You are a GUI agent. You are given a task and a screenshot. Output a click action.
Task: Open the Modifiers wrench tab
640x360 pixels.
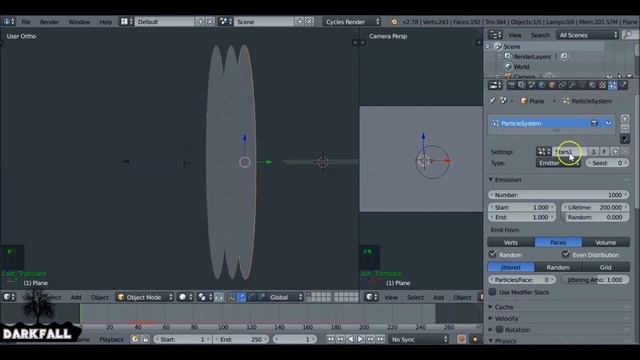pyautogui.click(x=572, y=85)
